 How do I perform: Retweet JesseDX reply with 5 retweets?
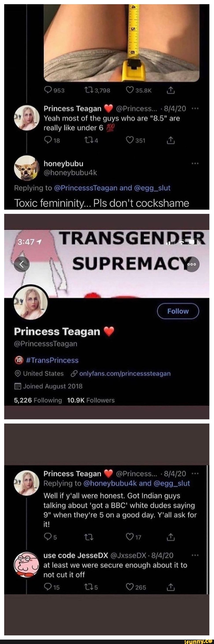(x=89, y=587)
